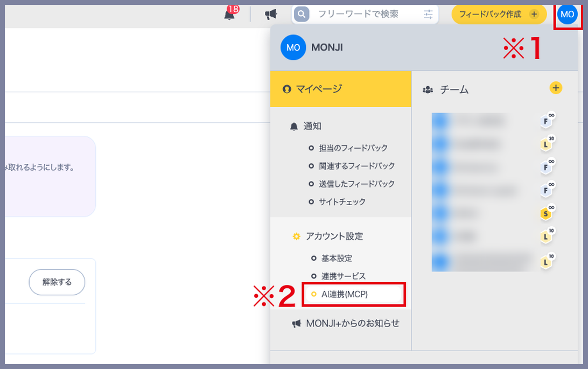Open 連携サービス
588x369 pixels.
point(343,276)
